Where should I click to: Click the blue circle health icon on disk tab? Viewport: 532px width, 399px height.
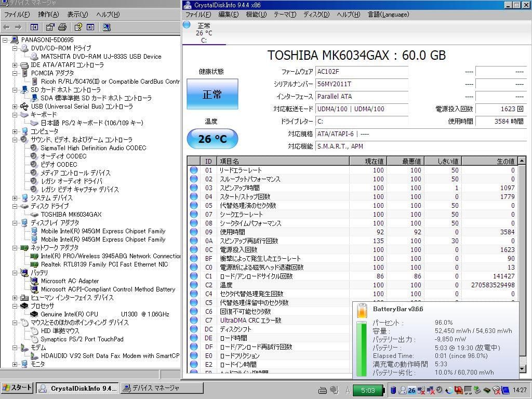[x=187, y=24]
